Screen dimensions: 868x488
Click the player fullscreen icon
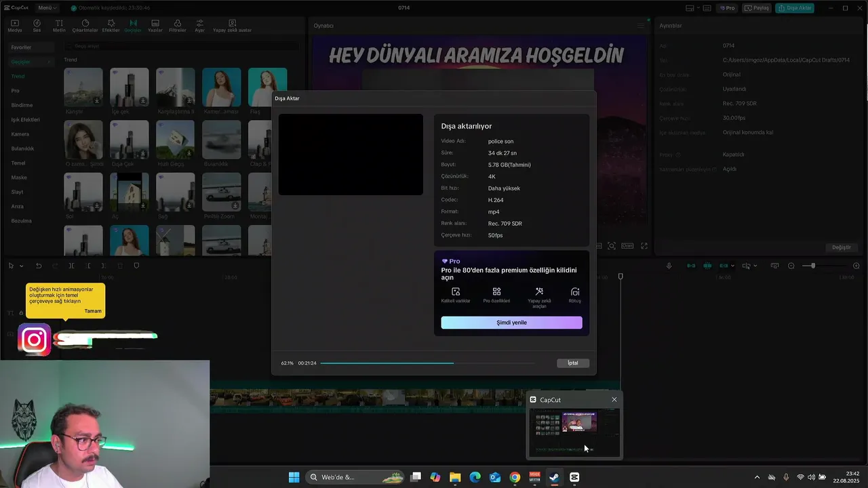point(644,246)
